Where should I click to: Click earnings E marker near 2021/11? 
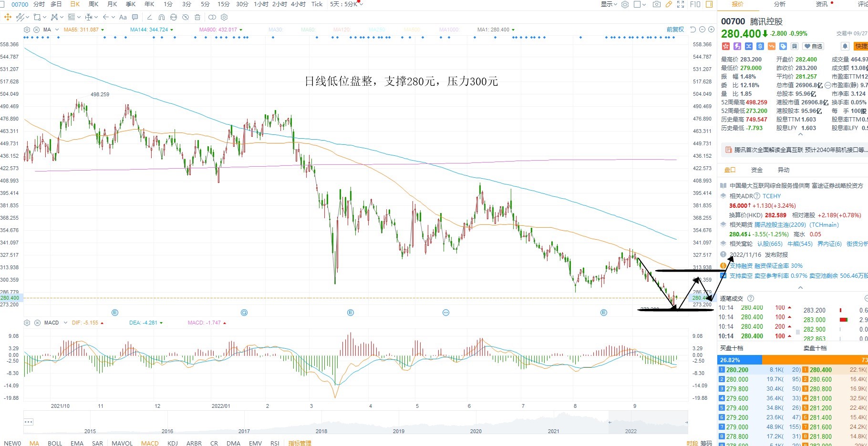(114, 313)
